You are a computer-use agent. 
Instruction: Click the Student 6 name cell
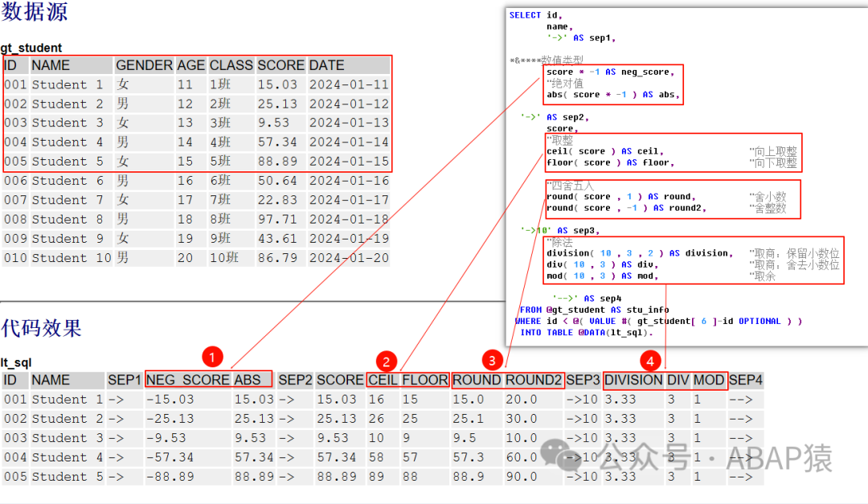click(68, 181)
